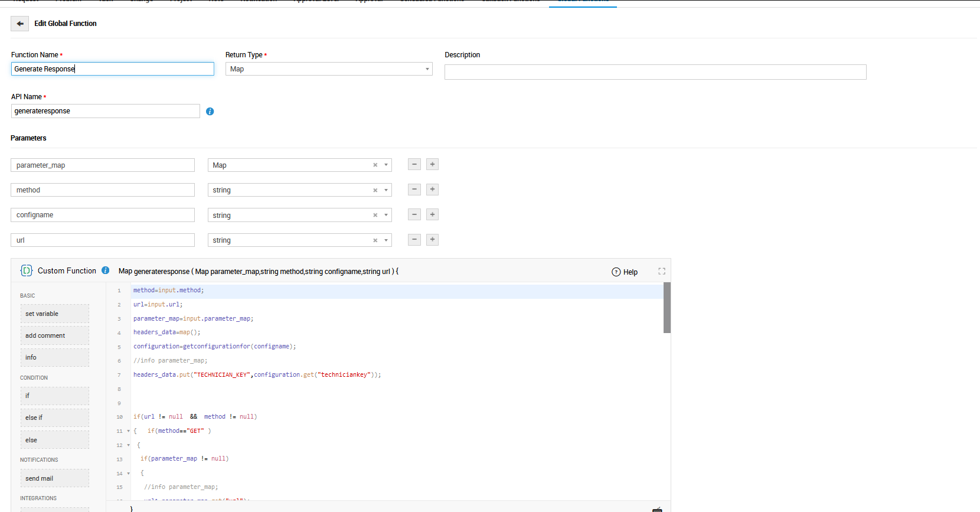
Task: Clear the type selection for url parameter
Action: [x=375, y=240]
